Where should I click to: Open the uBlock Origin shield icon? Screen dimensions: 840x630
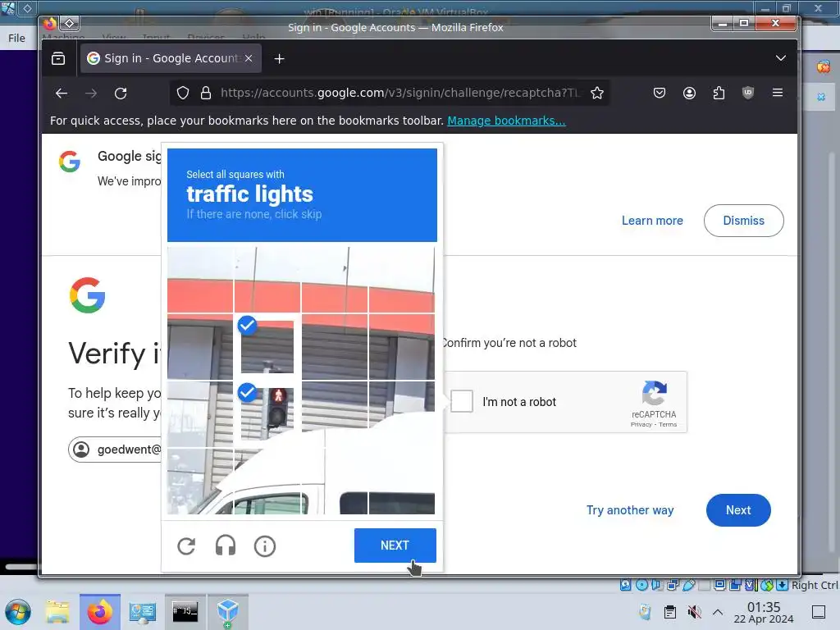[748, 94]
